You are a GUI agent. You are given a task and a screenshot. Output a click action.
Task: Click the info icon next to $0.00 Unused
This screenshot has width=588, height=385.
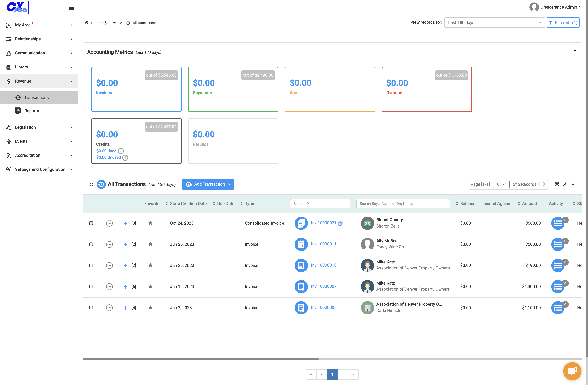point(125,157)
